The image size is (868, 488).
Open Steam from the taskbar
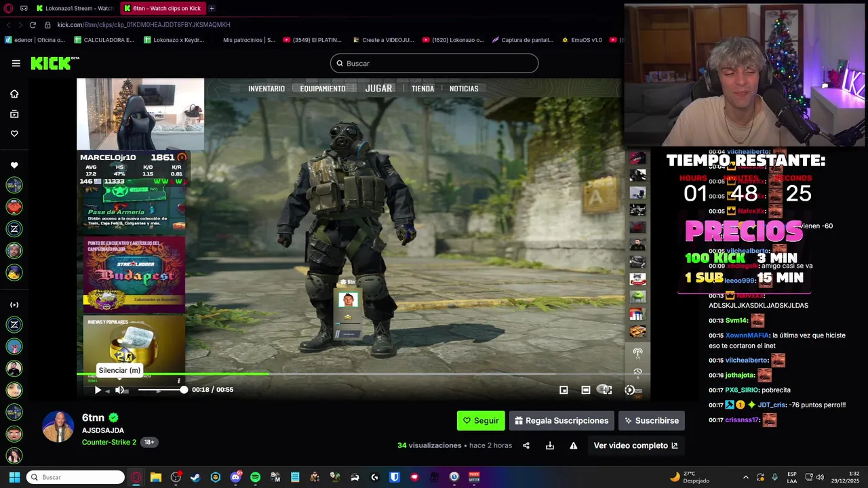(195, 477)
